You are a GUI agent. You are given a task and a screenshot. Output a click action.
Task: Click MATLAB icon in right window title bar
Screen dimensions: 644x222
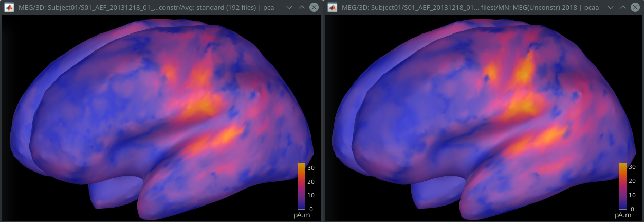(332, 7)
